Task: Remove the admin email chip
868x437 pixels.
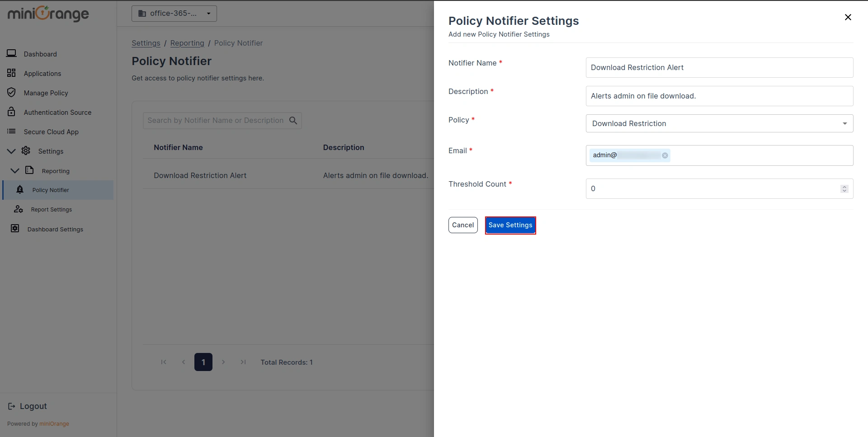Action: click(x=665, y=155)
